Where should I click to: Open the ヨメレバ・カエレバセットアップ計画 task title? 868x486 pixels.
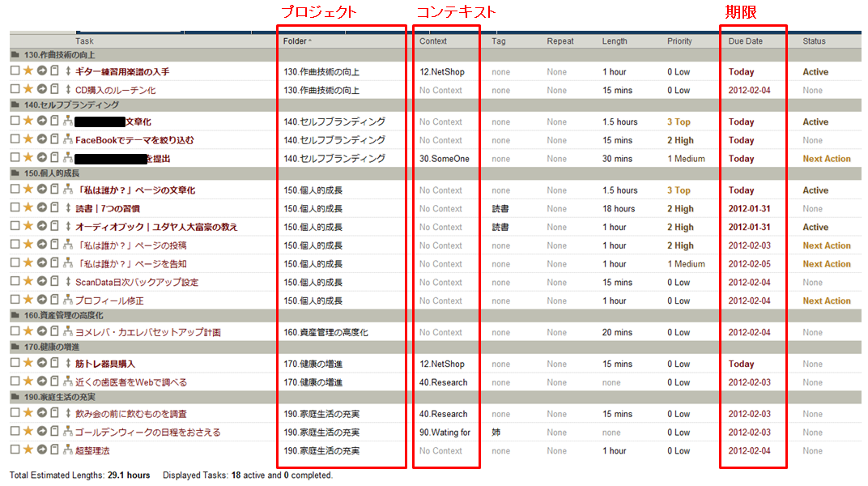[147, 332]
